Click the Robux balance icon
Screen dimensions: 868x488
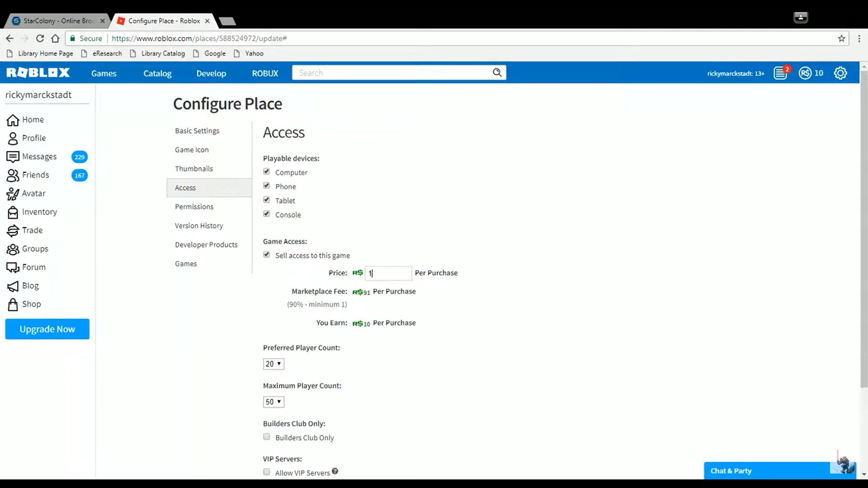pos(805,73)
